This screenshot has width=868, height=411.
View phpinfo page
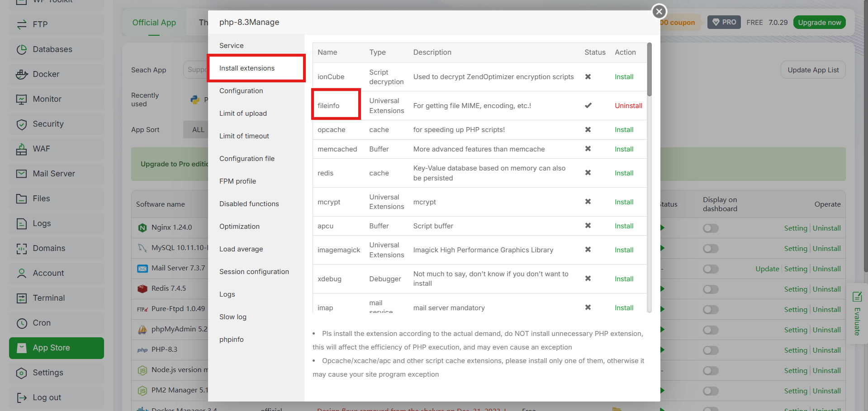(231, 340)
